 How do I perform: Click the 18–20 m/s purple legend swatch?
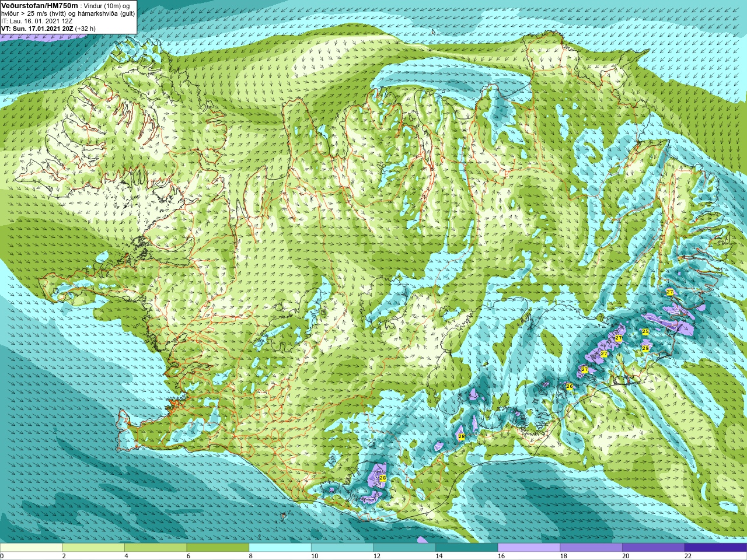pyautogui.click(x=591, y=548)
